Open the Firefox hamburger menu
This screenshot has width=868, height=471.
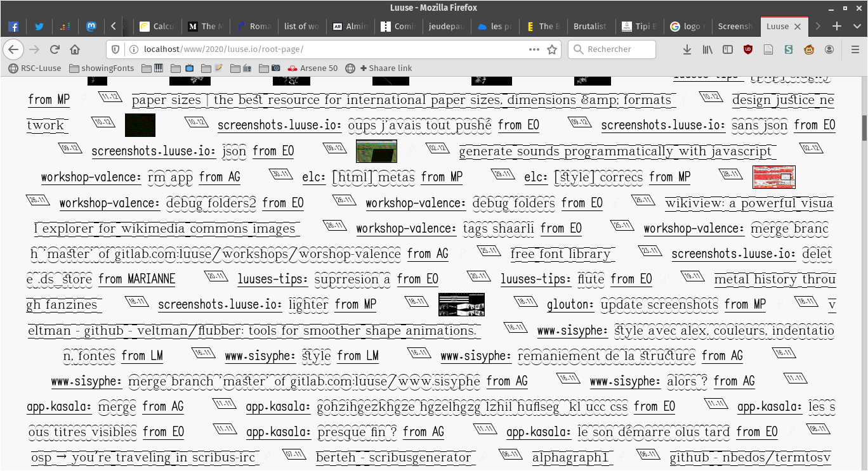click(x=855, y=49)
